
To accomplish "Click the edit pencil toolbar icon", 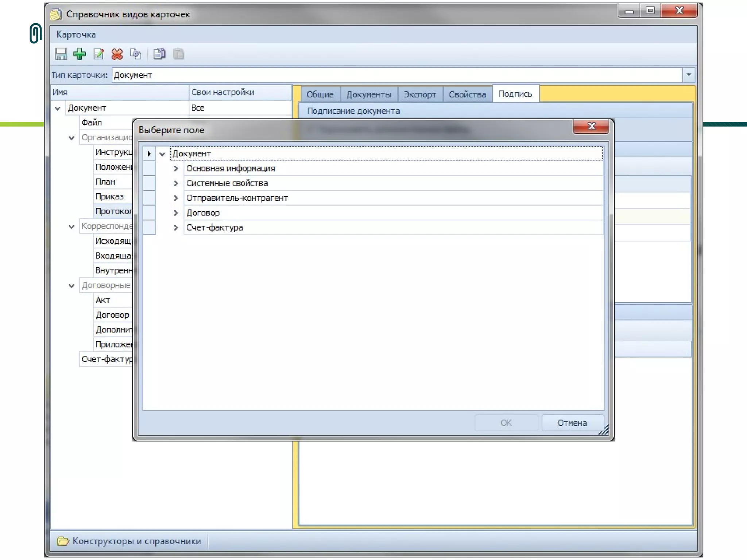I will [98, 54].
